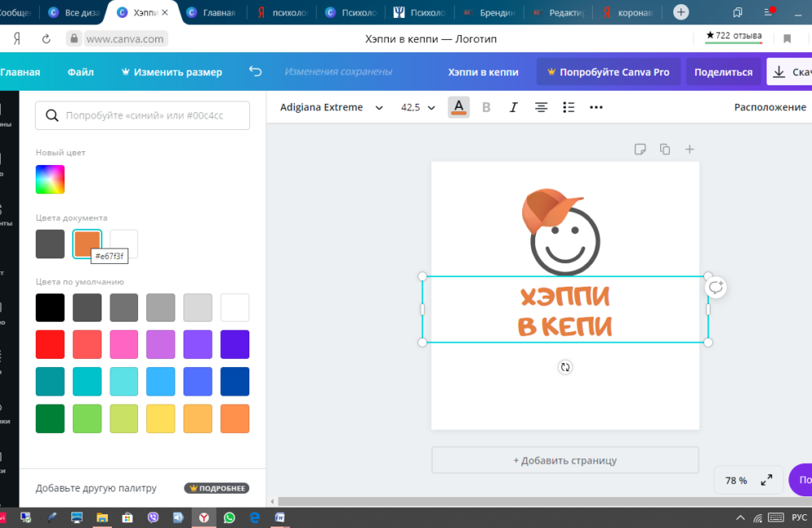812x528 pixels.
Task: Pick a new color with rainbow swatch
Action: pos(50,180)
